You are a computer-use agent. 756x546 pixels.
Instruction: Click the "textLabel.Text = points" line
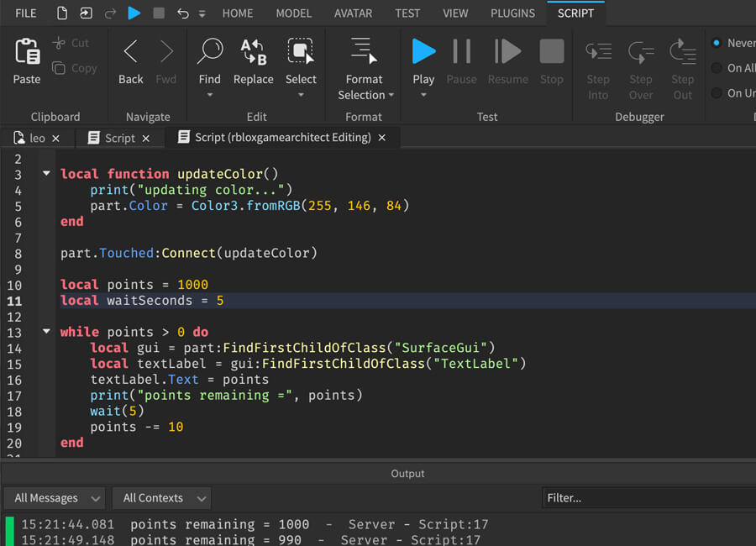(180, 380)
